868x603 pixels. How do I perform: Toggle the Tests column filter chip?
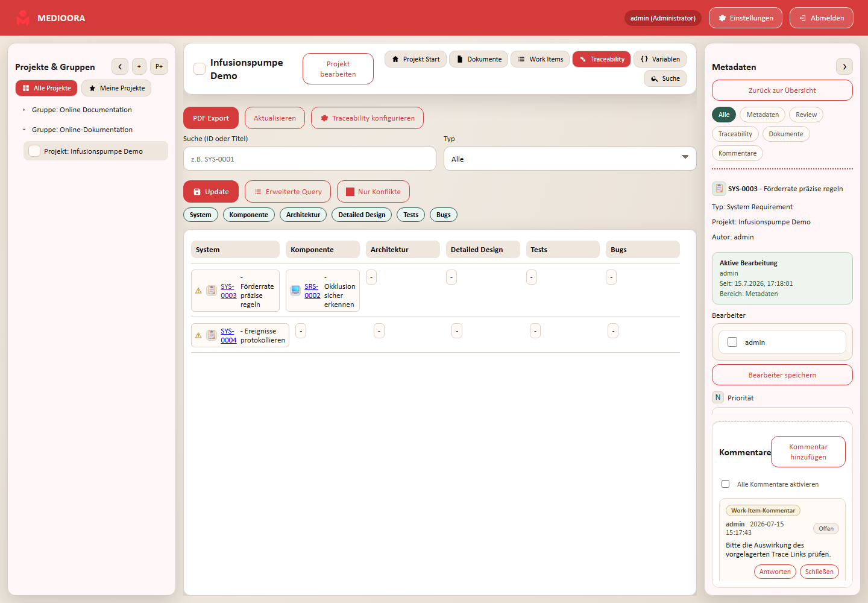[411, 215]
